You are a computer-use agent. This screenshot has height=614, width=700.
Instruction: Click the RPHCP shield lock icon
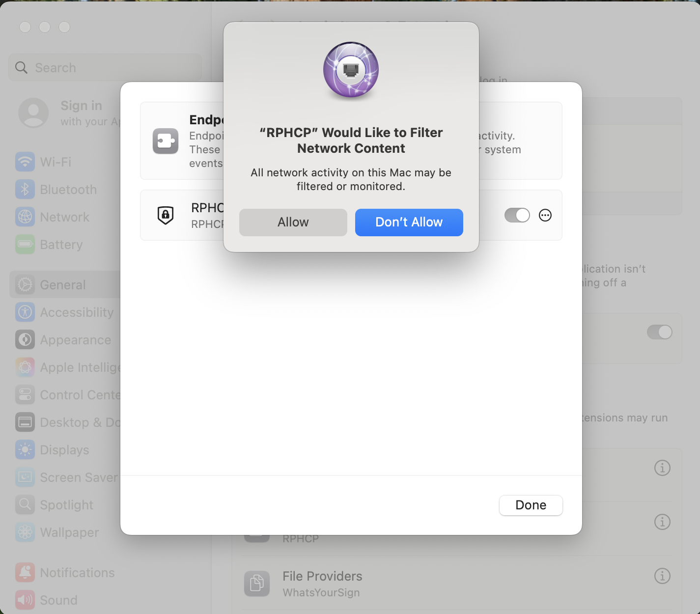pyautogui.click(x=166, y=215)
